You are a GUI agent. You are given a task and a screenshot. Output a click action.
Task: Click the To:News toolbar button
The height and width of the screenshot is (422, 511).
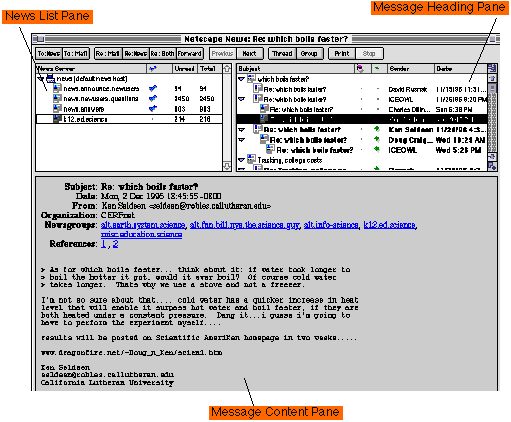49,53
